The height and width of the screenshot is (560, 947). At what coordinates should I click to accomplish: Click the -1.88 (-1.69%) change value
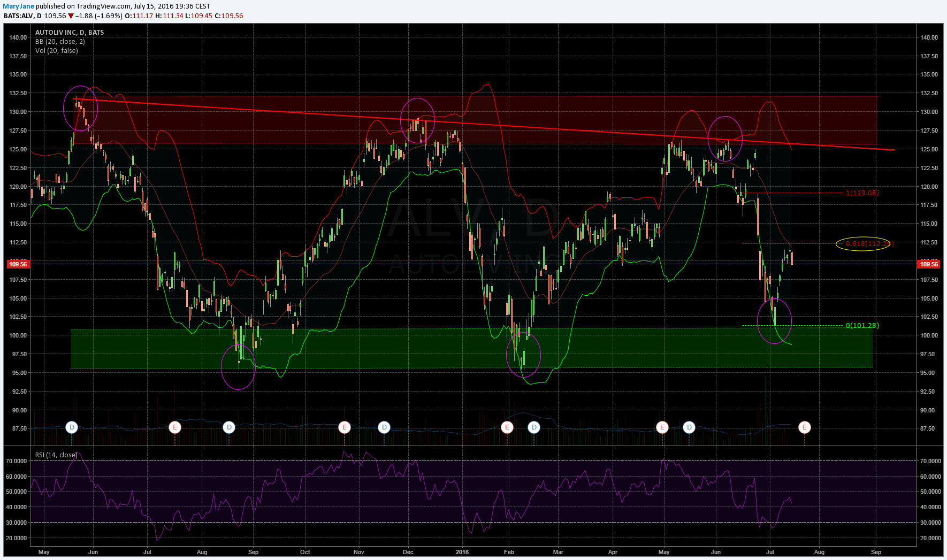click(x=98, y=16)
